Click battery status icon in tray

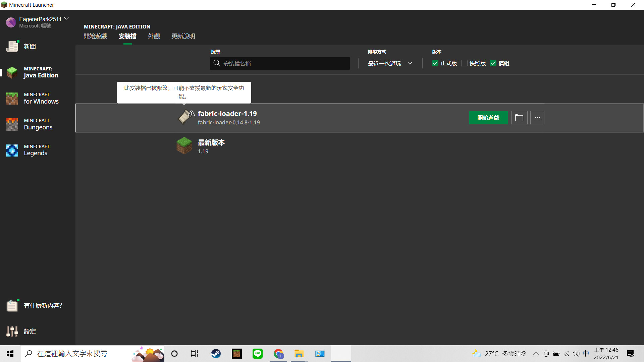556,354
